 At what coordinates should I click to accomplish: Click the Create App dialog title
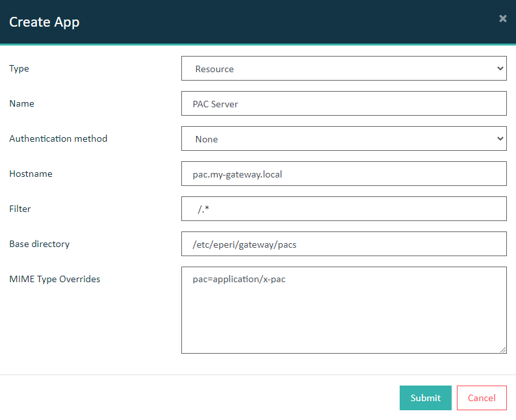click(44, 22)
